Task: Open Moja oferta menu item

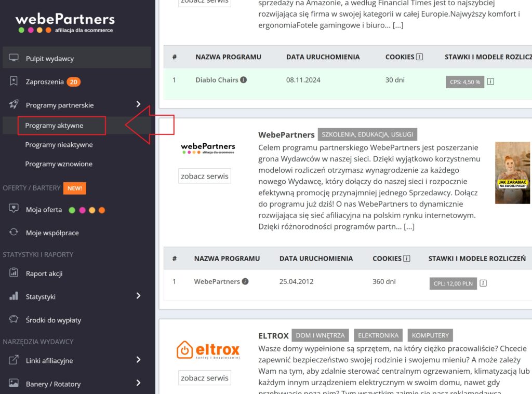Action: [44, 210]
